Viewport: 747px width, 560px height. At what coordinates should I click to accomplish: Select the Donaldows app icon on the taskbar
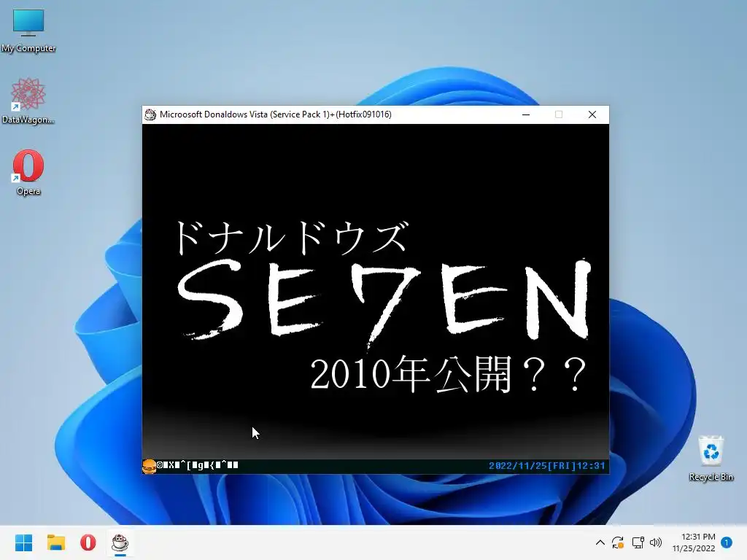(x=120, y=542)
